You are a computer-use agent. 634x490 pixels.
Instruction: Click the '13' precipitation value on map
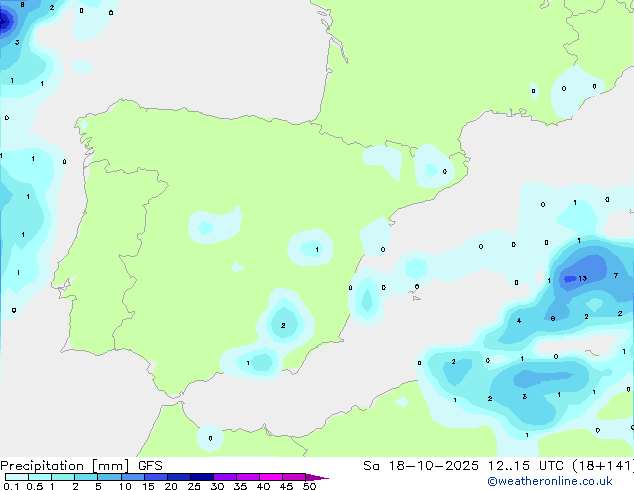click(x=582, y=278)
